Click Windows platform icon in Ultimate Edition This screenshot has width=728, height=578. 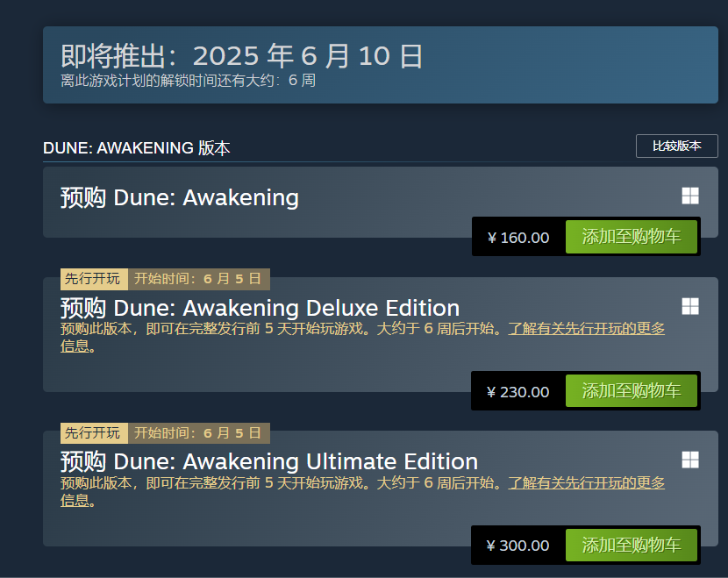pyautogui.click(x=690, y=460)
